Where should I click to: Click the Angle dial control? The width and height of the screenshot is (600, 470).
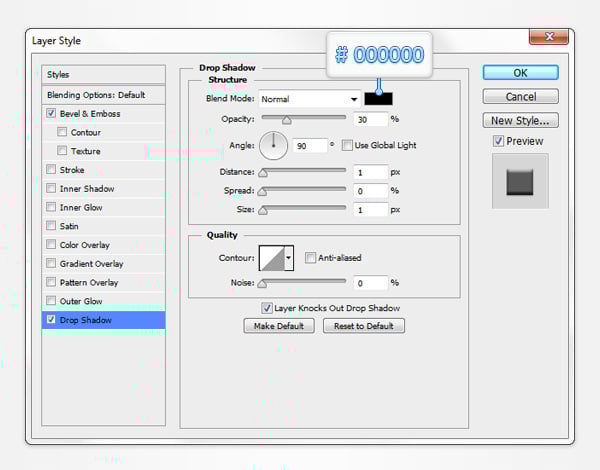tap(273, 146)
